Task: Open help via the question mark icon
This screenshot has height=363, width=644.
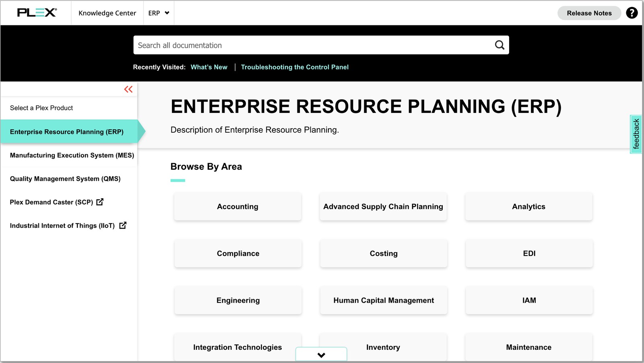Action: [x=632, y=12]
